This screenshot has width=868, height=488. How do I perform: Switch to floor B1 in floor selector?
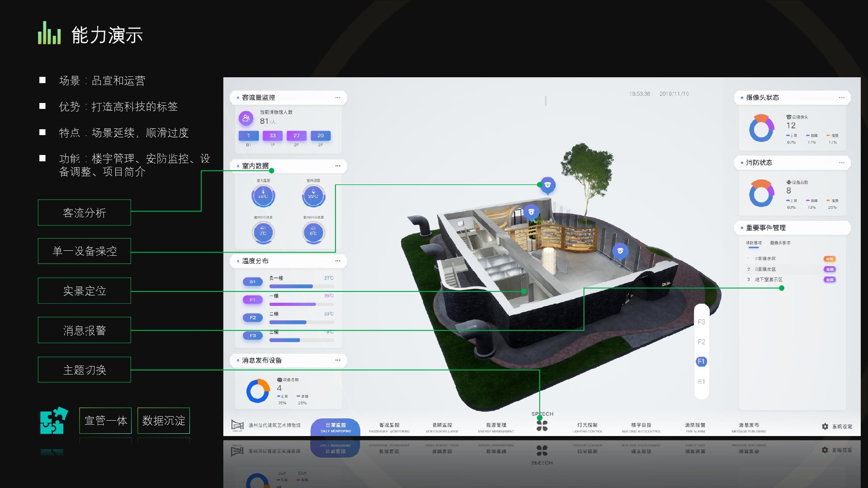(x=701, y=381)
